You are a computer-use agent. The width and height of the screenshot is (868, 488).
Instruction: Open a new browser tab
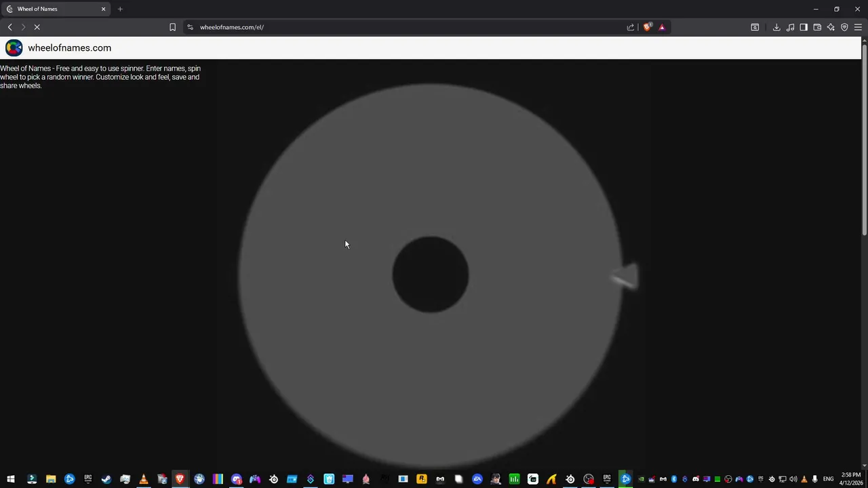(x=120, y=9)
